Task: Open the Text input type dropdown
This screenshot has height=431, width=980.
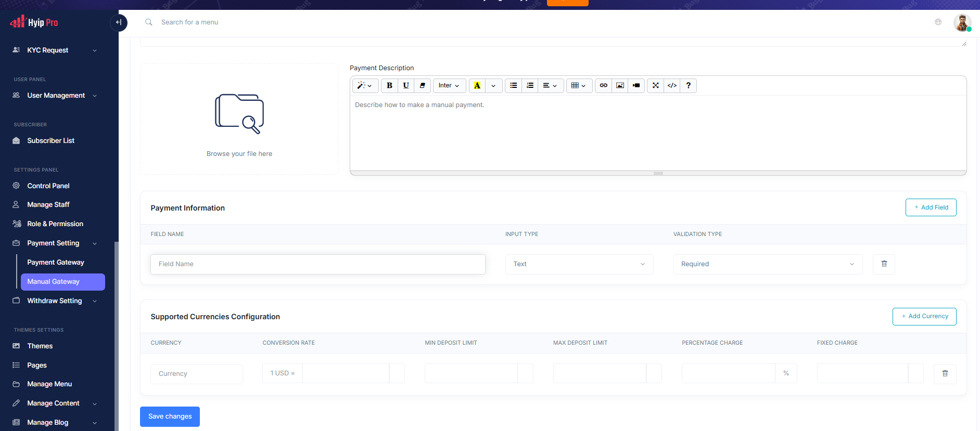Action: tap(579, 264)
